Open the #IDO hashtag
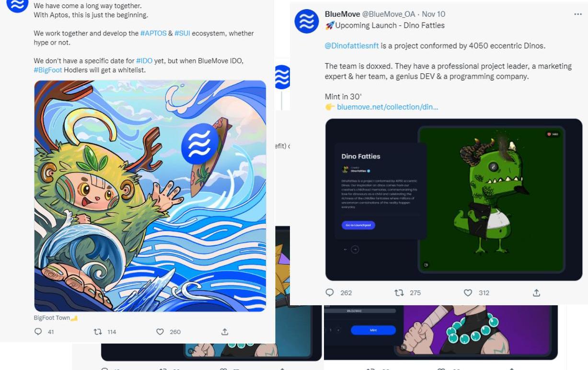 point(144,61)
